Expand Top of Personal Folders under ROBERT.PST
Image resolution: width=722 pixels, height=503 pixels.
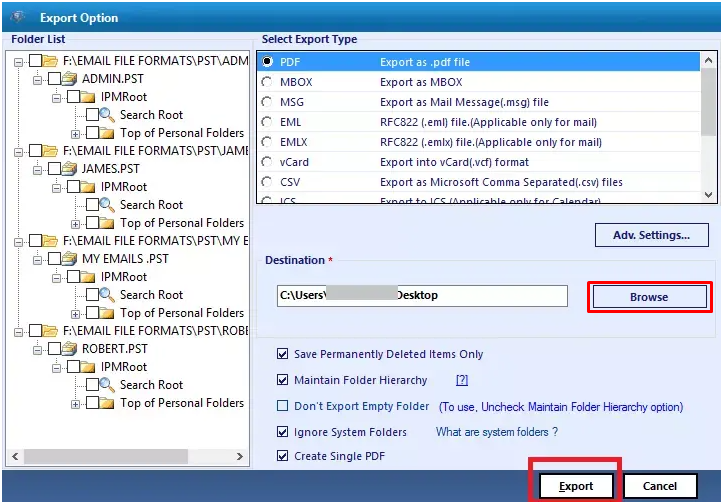[x=75, y=404]
